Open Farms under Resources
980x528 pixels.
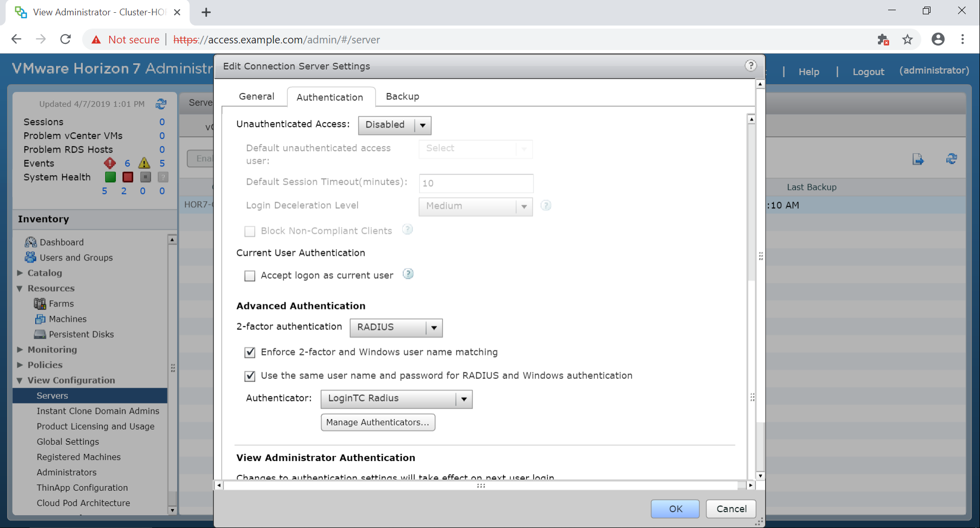pyautogui.click(x=61, y=303)
